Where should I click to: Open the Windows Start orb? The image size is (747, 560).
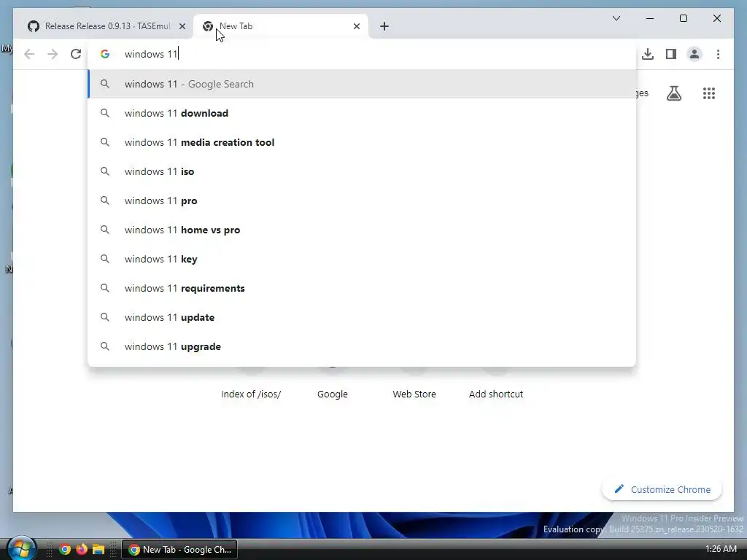[x=21, y=548]
